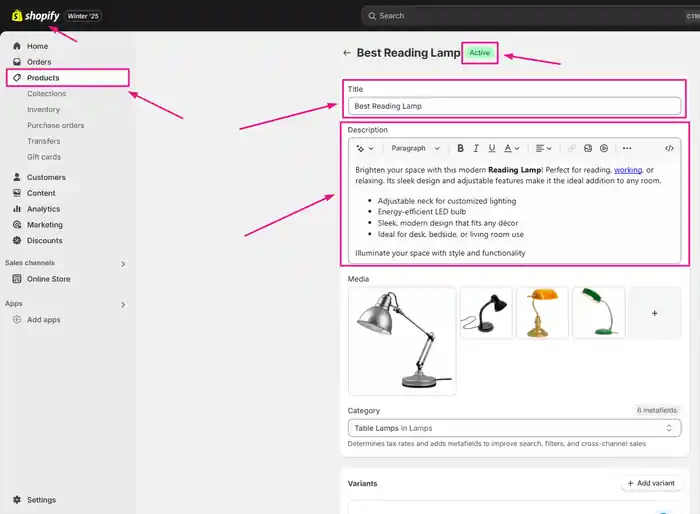Open the text alignment dropdown
This screenshot has height=514, width=700.
click(x=544, y=148)
